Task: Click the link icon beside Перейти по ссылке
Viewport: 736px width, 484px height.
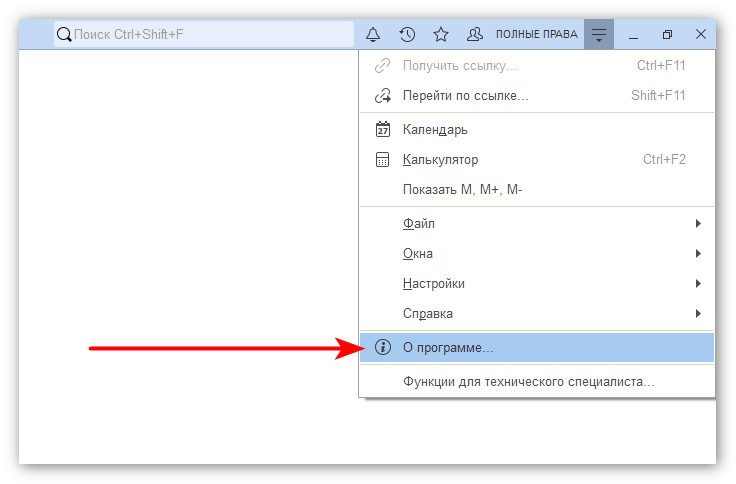Action: point(382,96)
